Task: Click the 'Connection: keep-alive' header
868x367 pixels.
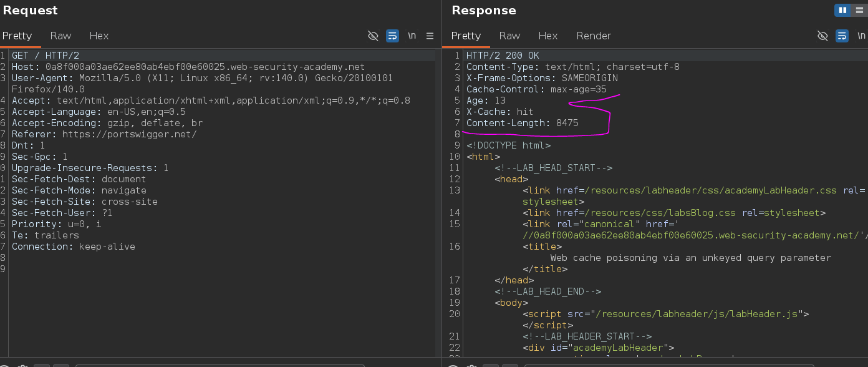Action: tap(73, 247)
